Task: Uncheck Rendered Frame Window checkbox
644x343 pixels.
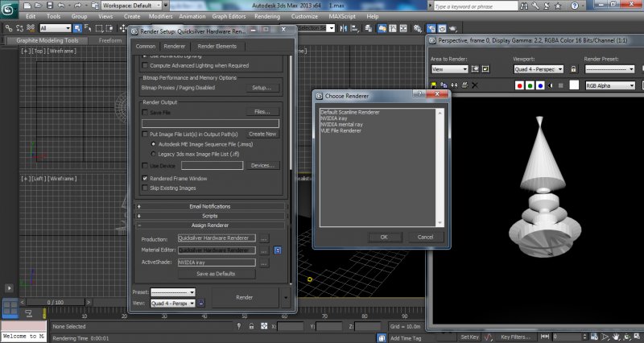Action: [x=145, y=178]
